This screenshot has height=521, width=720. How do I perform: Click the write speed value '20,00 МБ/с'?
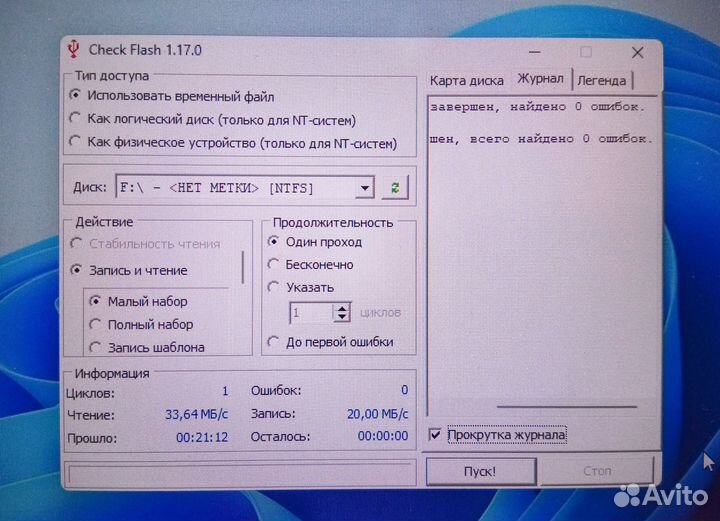[x=377, y=414]
